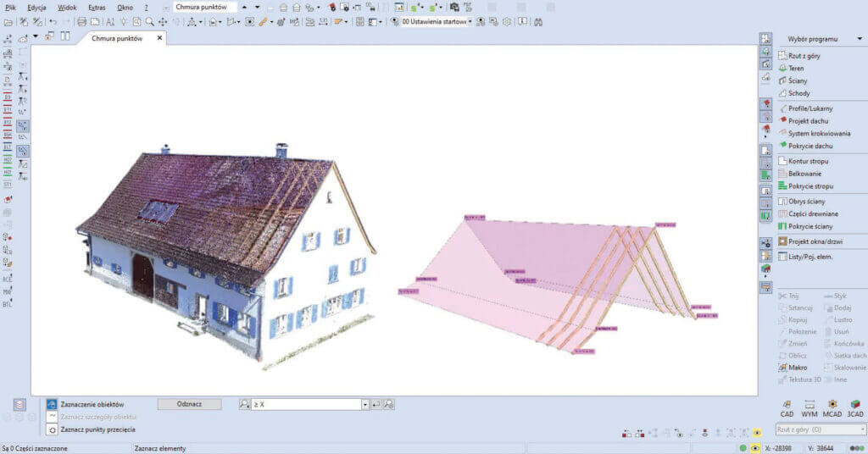Click the gear settings icon in top toolbar

coord(507,22)
